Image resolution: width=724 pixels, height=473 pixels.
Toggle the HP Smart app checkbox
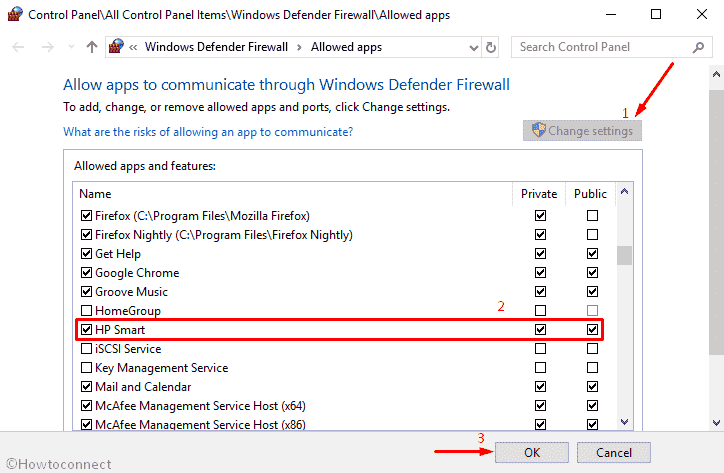tap(86, 329)
